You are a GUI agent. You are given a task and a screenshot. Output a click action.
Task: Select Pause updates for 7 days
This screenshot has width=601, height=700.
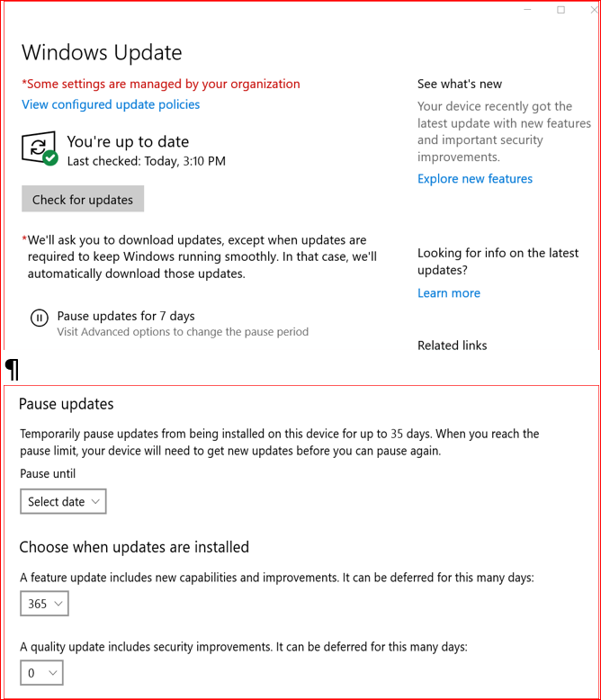tap(126, 316)
